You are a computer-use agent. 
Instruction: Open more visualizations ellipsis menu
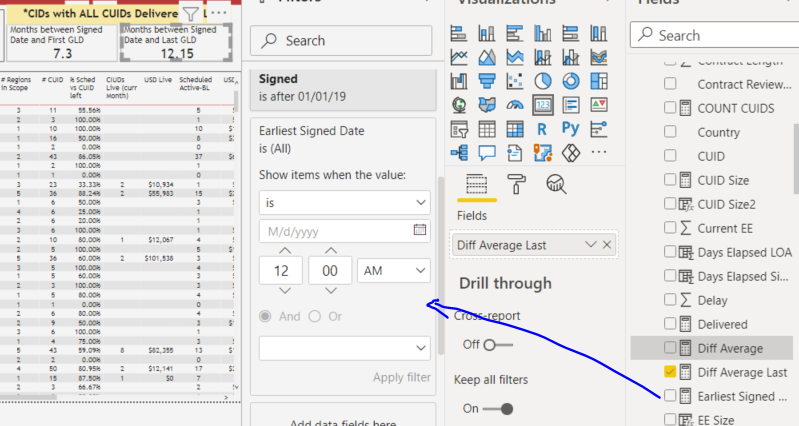[599, 151]
